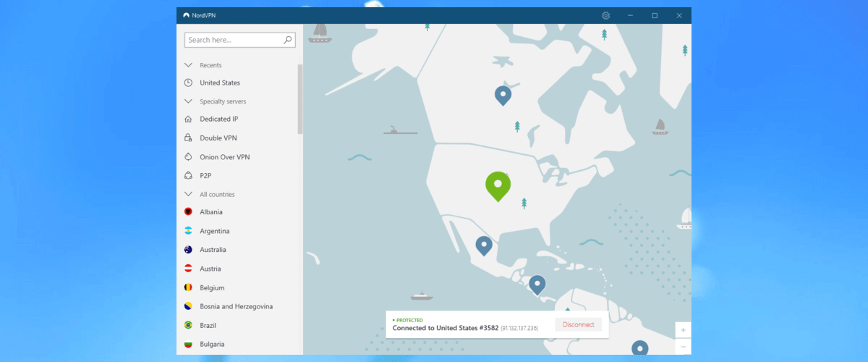Click the All countries section label
868x362 pixels.
(217, 194)
